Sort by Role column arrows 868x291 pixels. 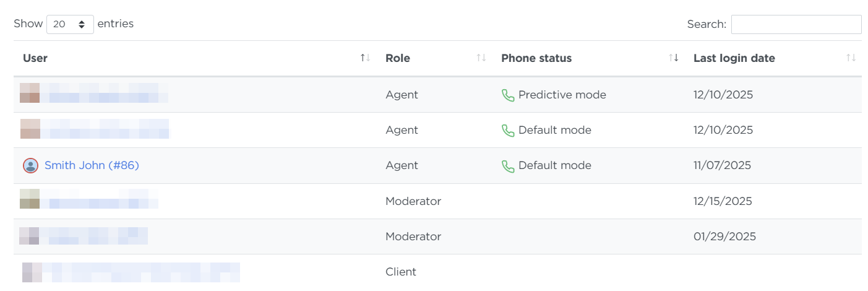481,58
